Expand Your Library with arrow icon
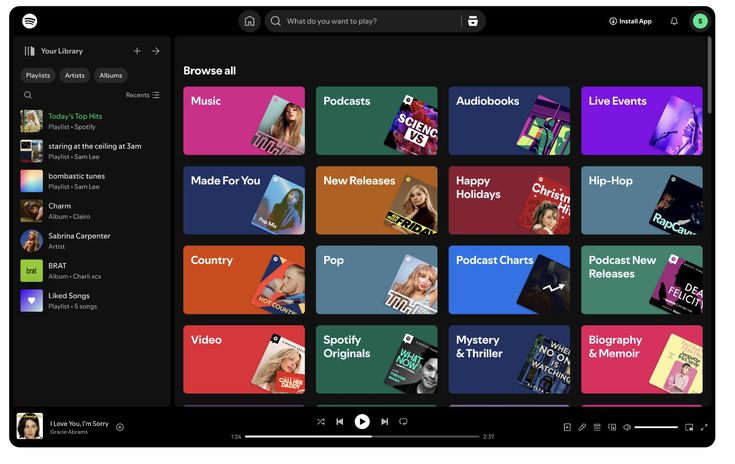Image resolution: width=735 pixels, height=464 pixels. 156,51
